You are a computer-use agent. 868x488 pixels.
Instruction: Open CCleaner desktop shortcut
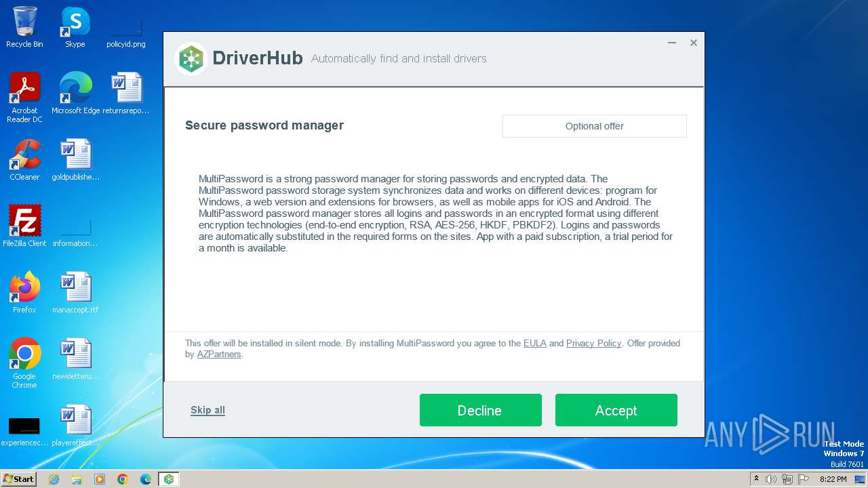coord(24,160)
